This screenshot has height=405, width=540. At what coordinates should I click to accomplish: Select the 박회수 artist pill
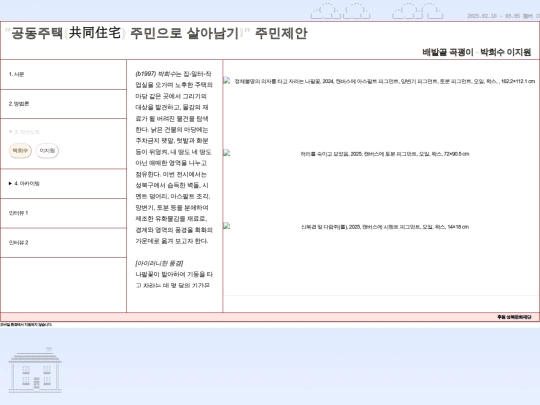tap(20, 151)
